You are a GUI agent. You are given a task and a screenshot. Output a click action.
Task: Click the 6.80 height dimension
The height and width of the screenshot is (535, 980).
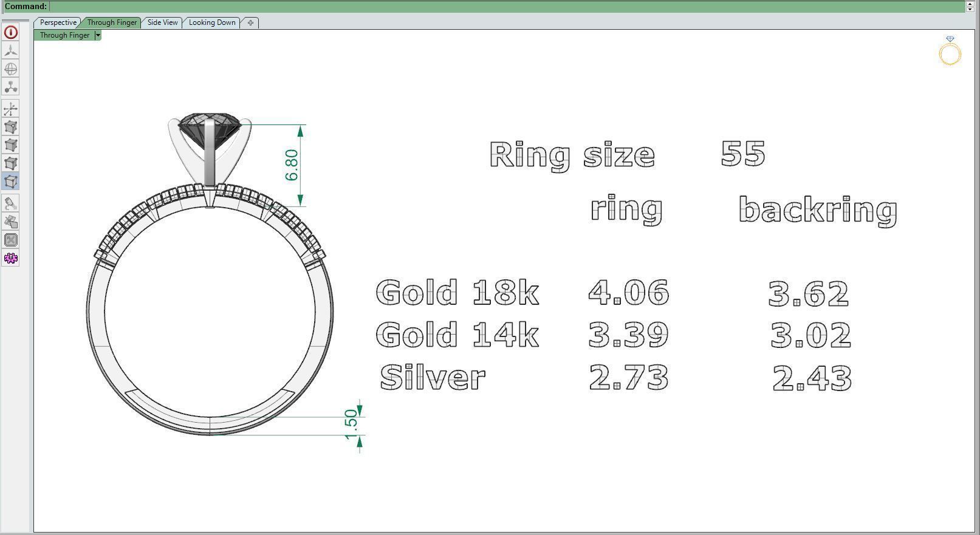pyautogui.click(x=292, y=165)
